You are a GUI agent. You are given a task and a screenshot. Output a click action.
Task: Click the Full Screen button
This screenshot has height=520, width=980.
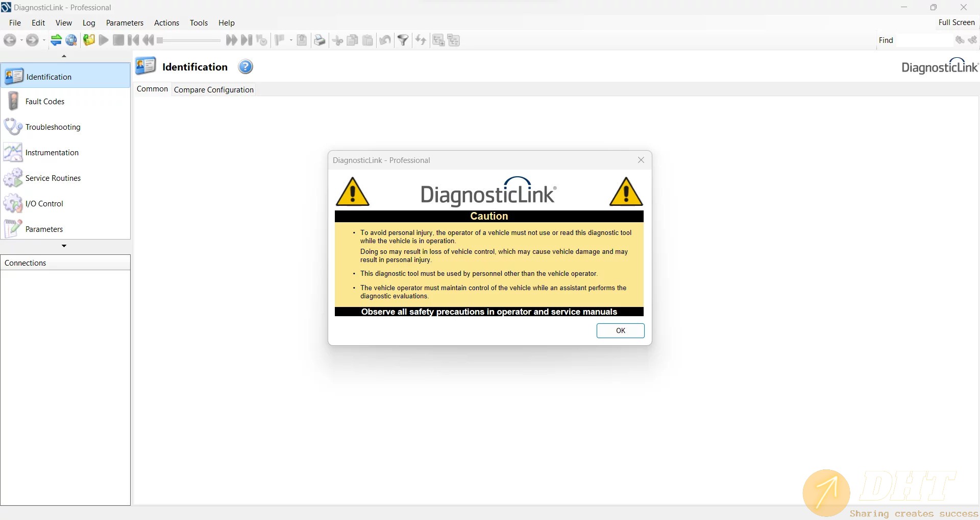coord(956,22)
